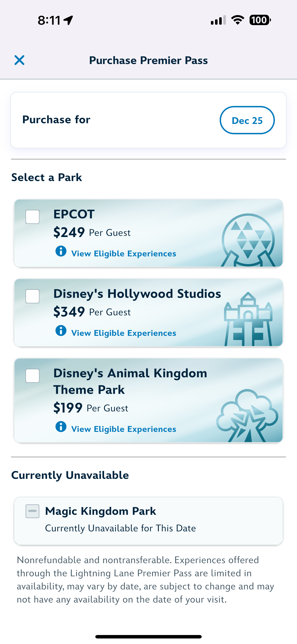This screenshot has width=297, height=644.
Task: View Eligible Experiences for Animal Kingdom
Action: click(x=124, y=429)
